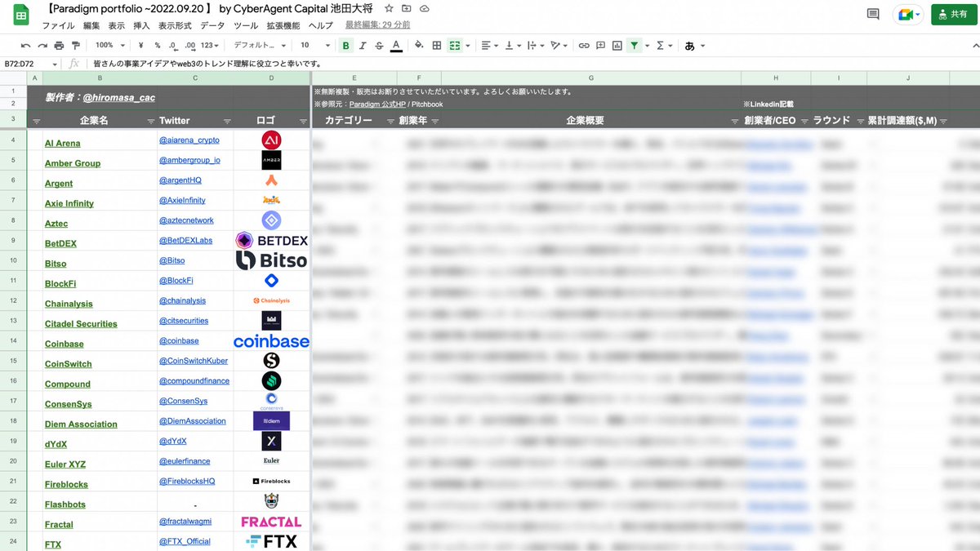Open the 拡張機能 menu
Screen dimensions: 980x551
pyautogui.click(x=284, y=26)
